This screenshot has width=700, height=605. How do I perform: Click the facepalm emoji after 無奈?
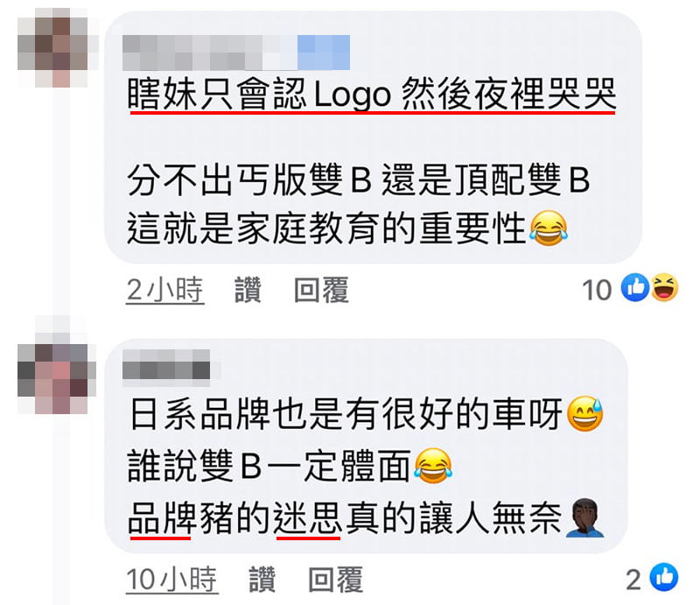coord(584,518)
